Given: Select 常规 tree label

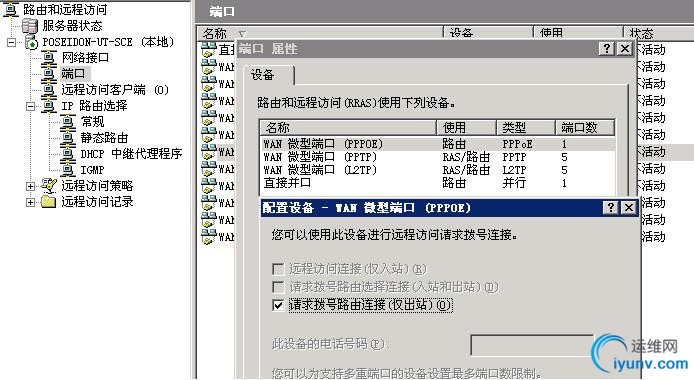Looking at the screenshot, I should (92, 122).
